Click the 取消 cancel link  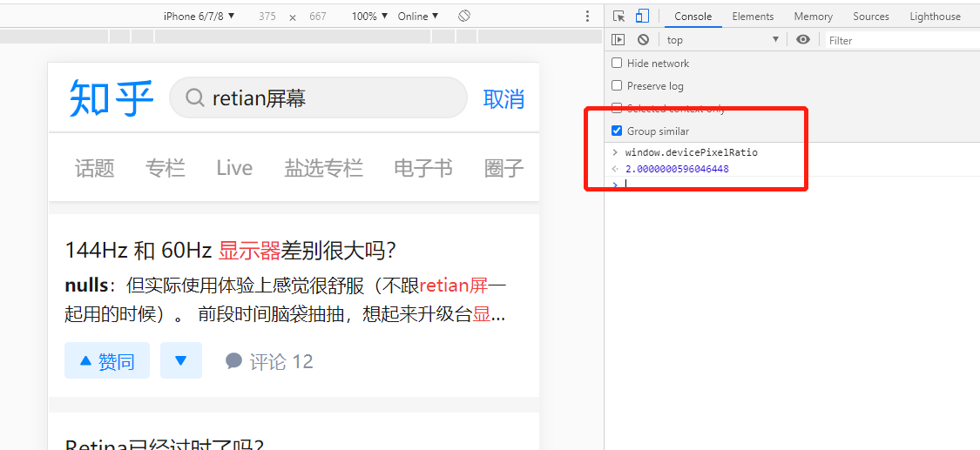[x=504, y=98]
